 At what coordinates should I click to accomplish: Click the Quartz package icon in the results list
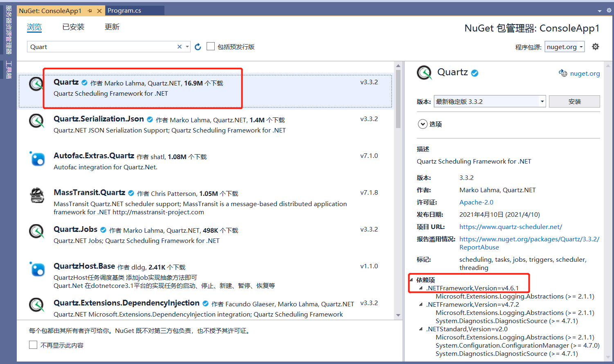[36, 84]
